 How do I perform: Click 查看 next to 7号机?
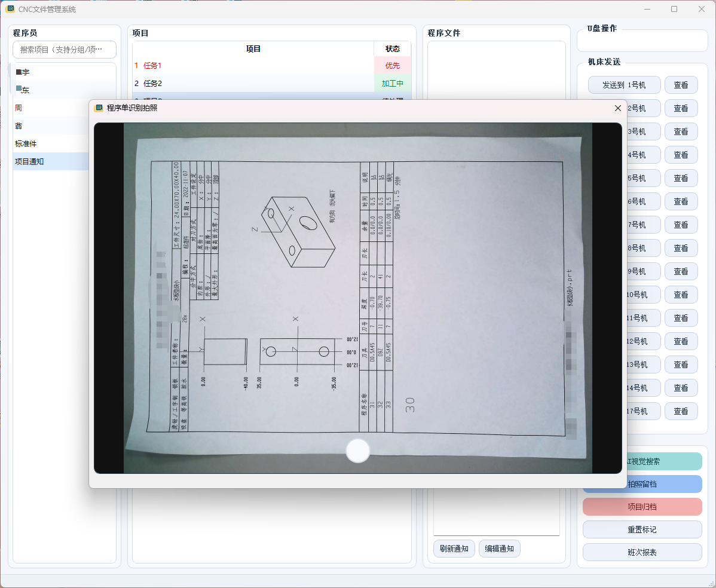click(x=681, y=225)
